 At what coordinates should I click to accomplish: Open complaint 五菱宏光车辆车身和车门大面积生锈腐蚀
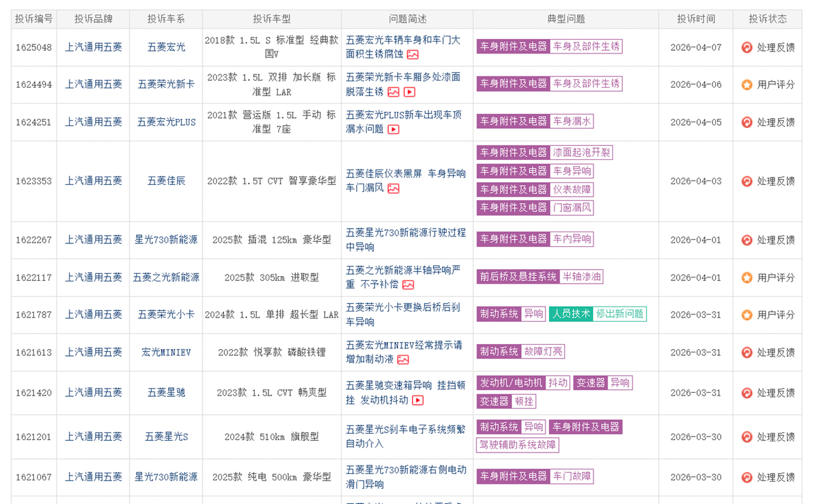tap(404, 47)
